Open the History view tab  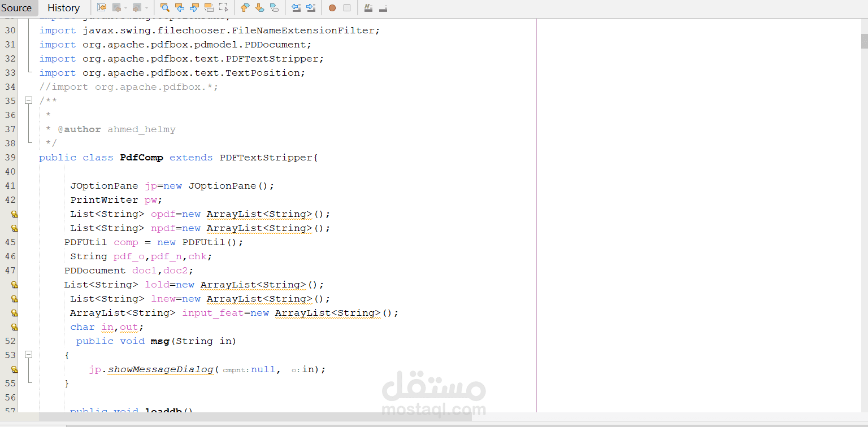tap(63, 8)
